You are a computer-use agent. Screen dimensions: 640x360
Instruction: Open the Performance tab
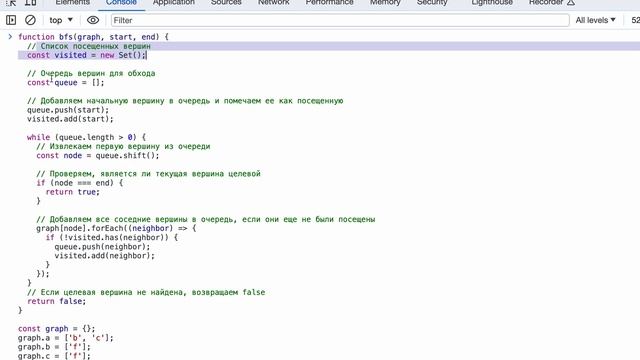329,2
